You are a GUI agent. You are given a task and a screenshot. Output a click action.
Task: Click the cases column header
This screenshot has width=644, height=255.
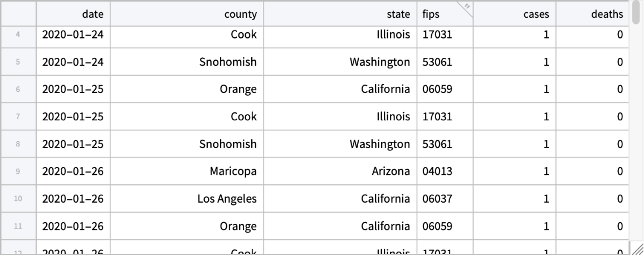click(x=514, y=14)
